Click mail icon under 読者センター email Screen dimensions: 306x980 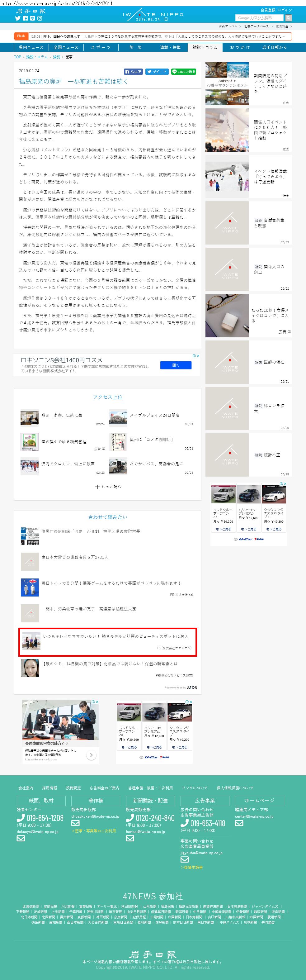[21, 838]
